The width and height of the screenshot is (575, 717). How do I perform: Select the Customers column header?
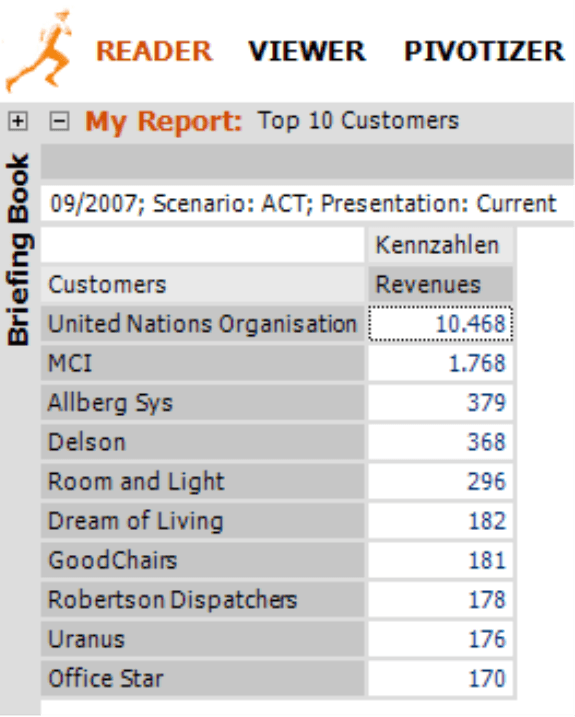pyautogui.click(x=203, y=284)
